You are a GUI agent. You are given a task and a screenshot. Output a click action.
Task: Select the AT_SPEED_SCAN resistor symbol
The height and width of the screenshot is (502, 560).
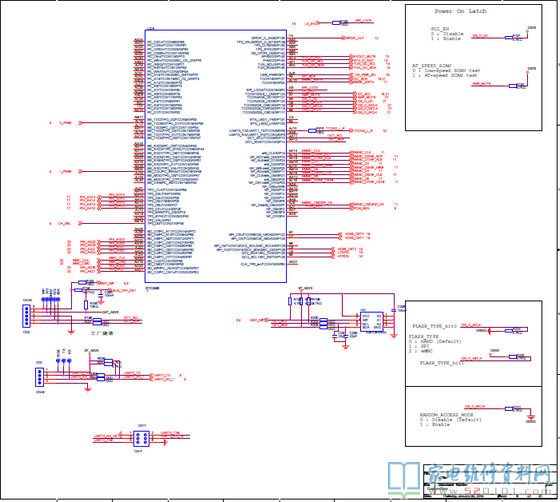(513, 86)
